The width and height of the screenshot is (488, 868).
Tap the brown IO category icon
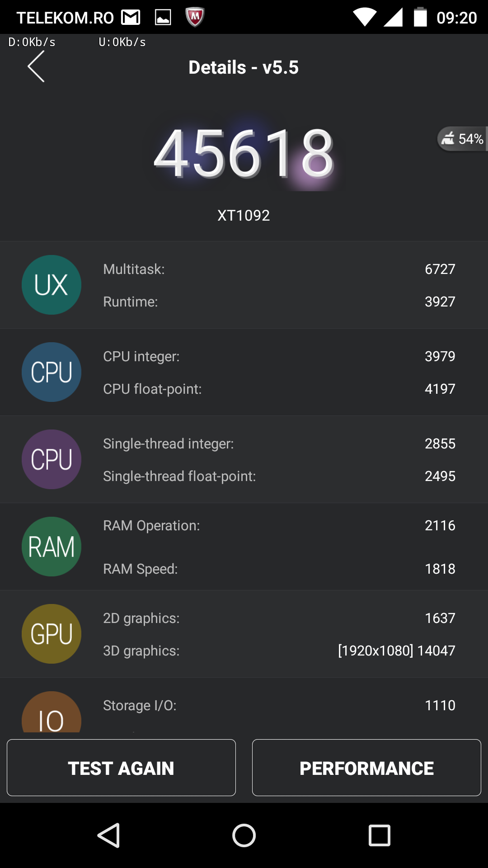point(52,714)
